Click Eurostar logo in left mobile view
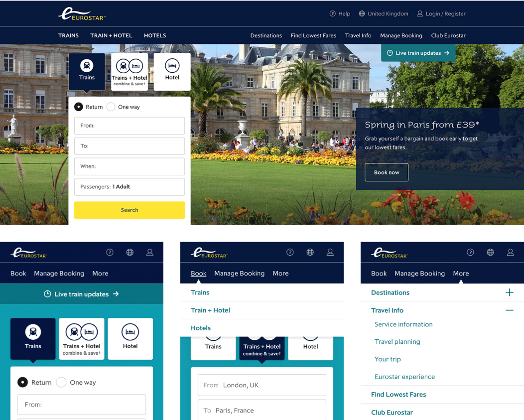This screenshot has width=524, height=420. (x=29, y=253)
